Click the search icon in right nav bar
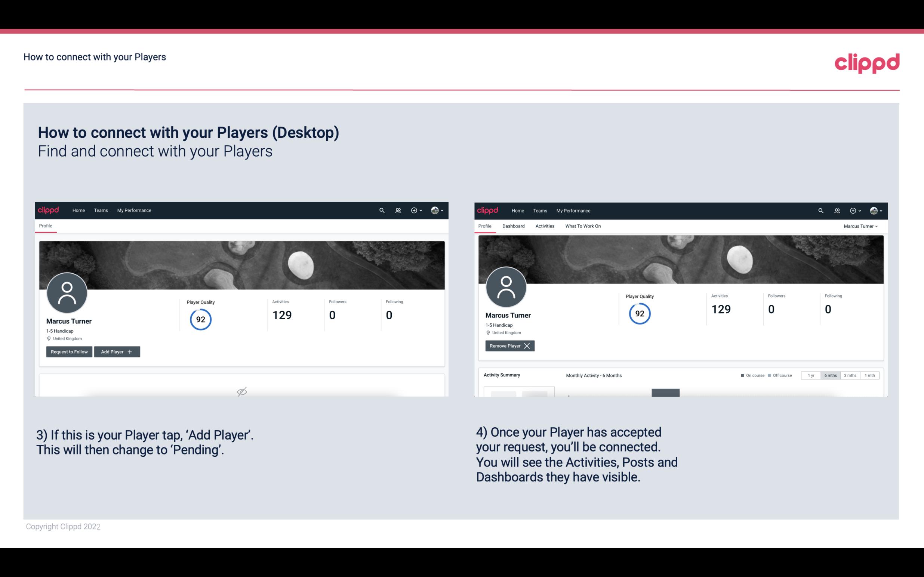Image resolution: width=924 pixels, height=577 pixels. [x=820, y=211]
